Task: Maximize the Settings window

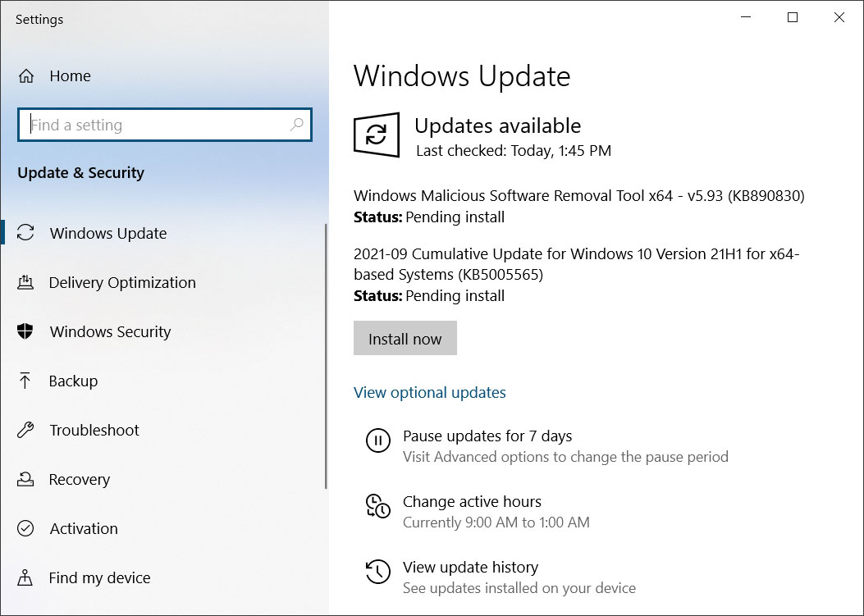Action: (x=793, y=17)
